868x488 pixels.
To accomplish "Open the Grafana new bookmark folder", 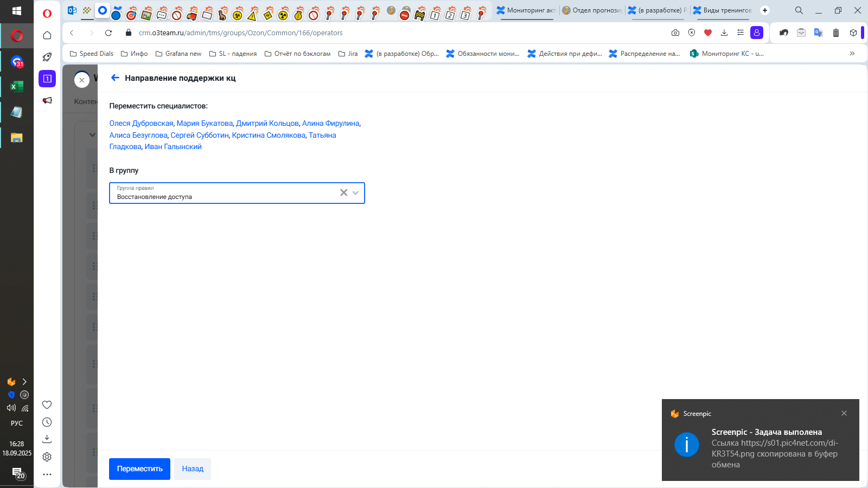I will 178,54.
